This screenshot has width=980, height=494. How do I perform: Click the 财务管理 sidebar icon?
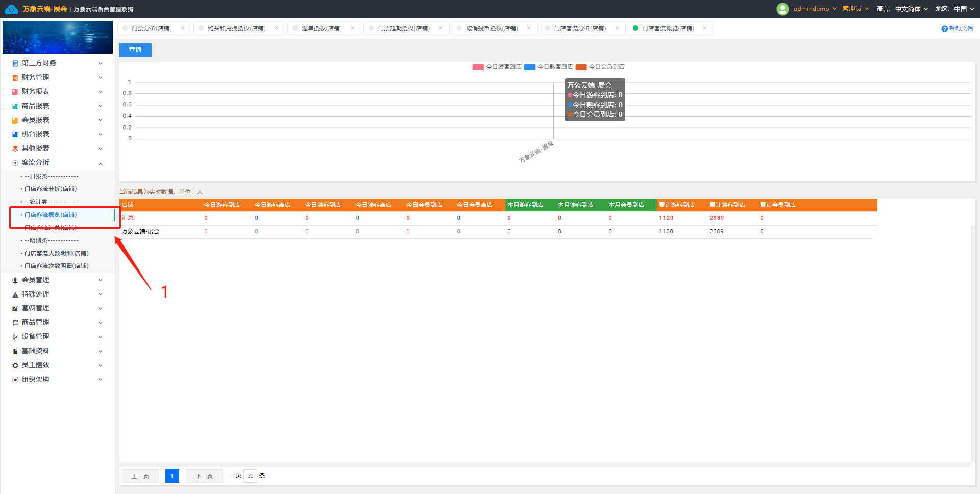(x=15, y=78)
